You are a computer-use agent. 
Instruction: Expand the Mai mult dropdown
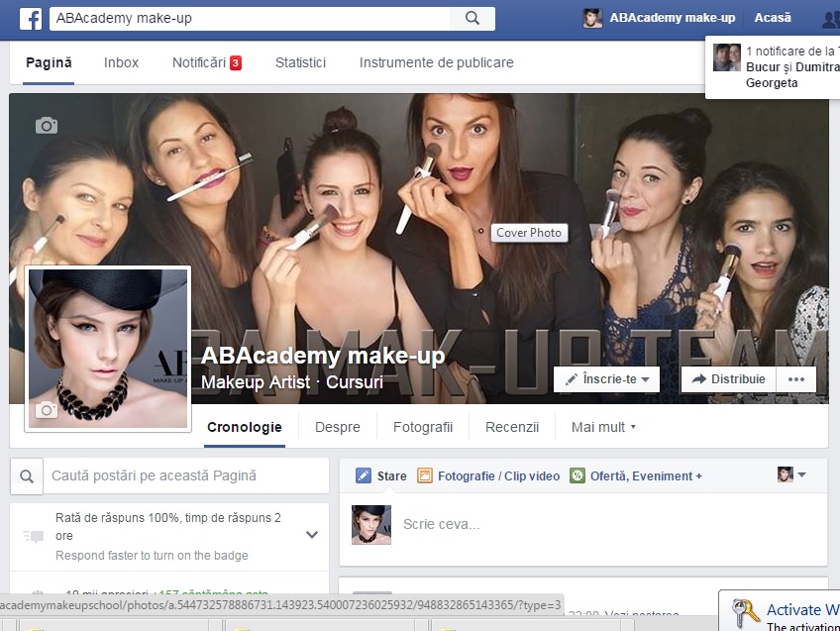(x=603, y=427)
